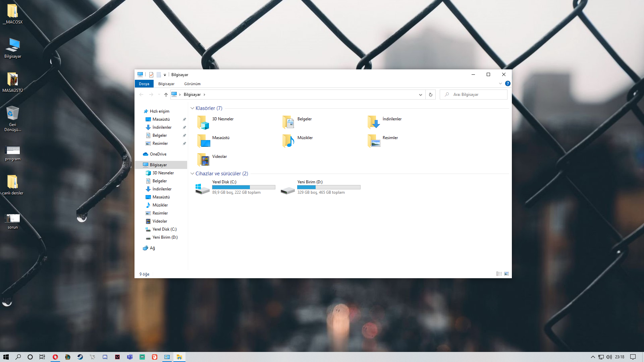Show hidden system tray icons

point(593,357)
